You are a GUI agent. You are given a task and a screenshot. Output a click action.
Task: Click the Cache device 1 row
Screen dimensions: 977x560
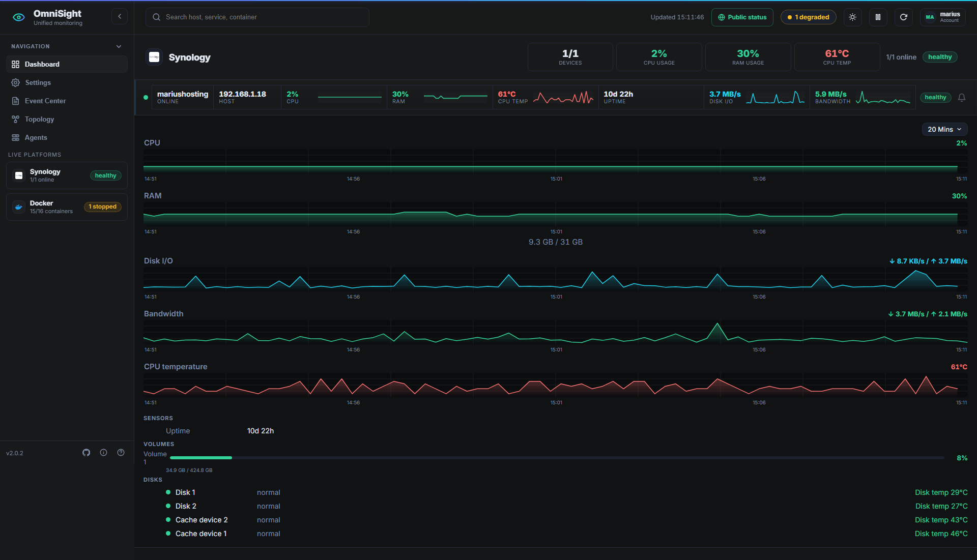tap(556, 534)
